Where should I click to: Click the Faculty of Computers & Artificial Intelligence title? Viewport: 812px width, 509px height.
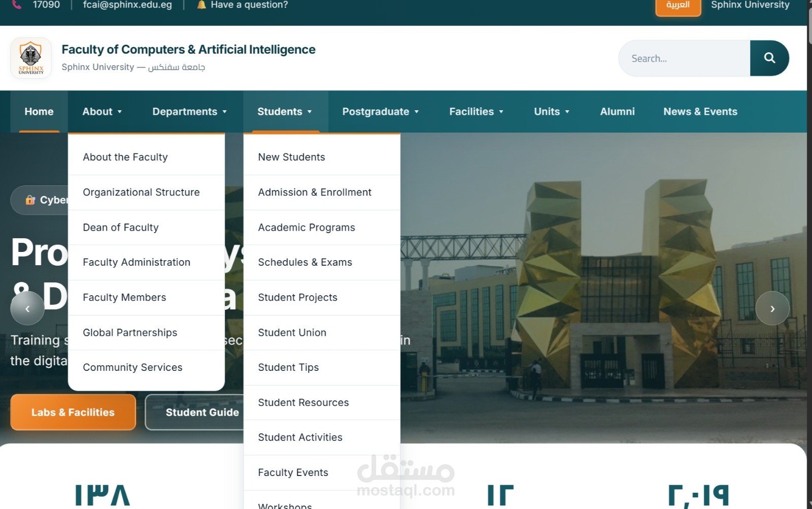click(x=188, y=49)
